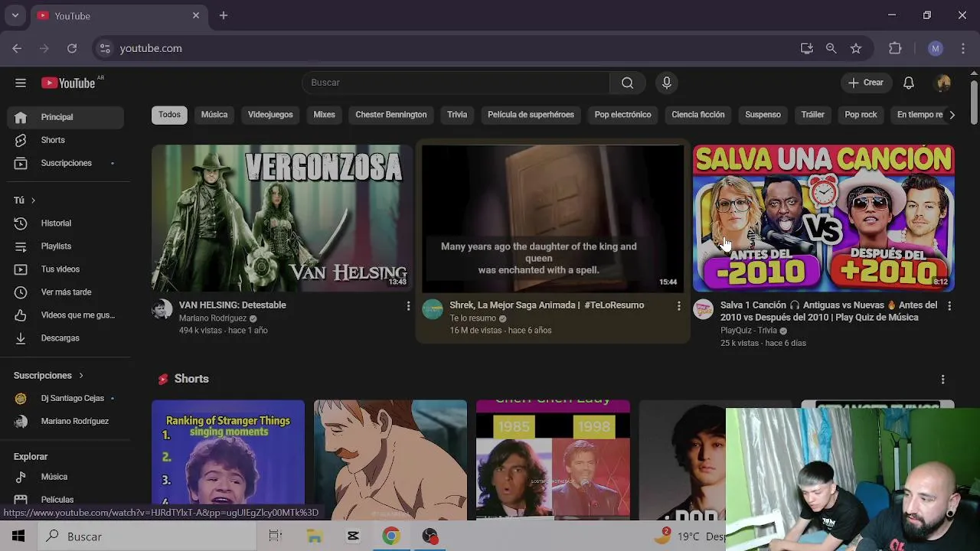
Task: Open Mariano Rodríguez channel under video
Action: [213, 318]
